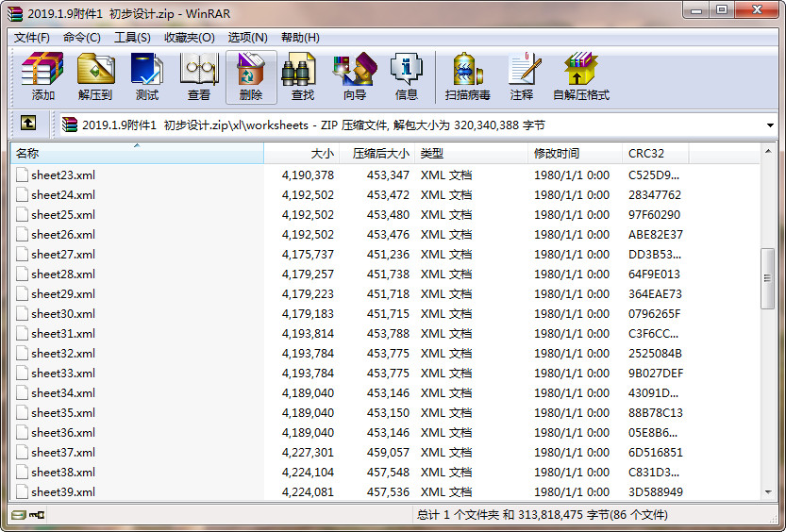Open the Help (帮助) menu
The image size is (786, 532).
coord(300,38)
